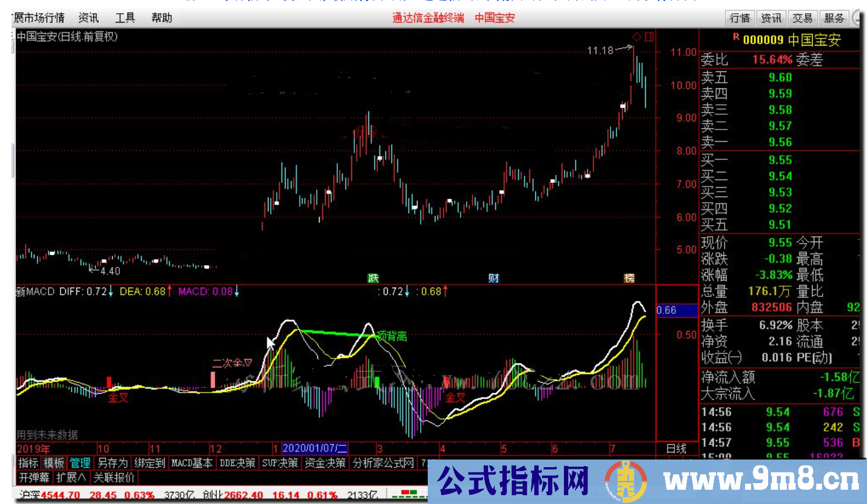Click the orange 榜 info marker on chart
This screenshot has height=504, width=867.
click(629, 278)
